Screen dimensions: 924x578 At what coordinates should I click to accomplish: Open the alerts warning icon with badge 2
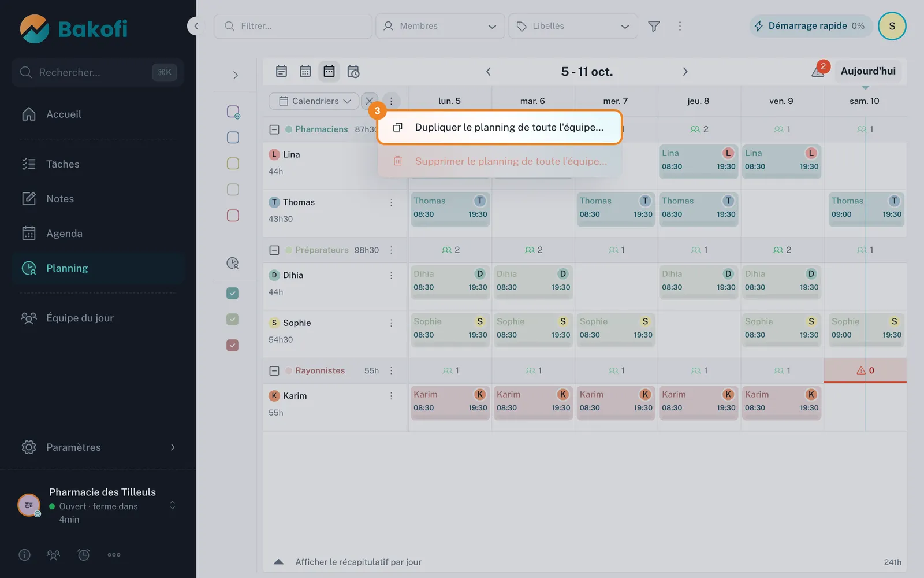tap(819, 71)
